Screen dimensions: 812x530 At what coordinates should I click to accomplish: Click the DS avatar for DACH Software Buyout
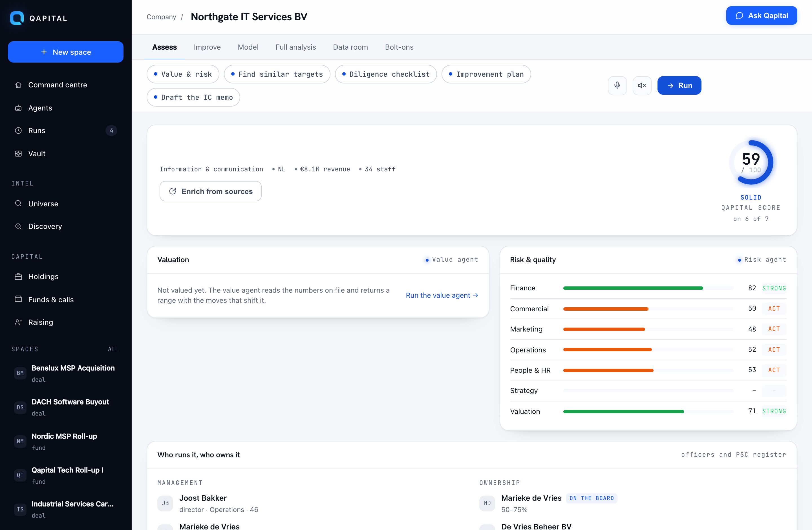20,407
